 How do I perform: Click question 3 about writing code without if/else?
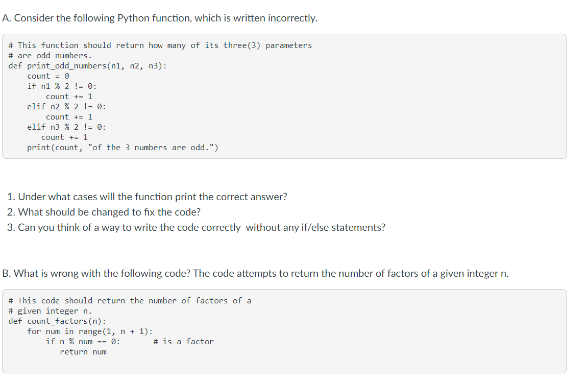tap(196, 227)
